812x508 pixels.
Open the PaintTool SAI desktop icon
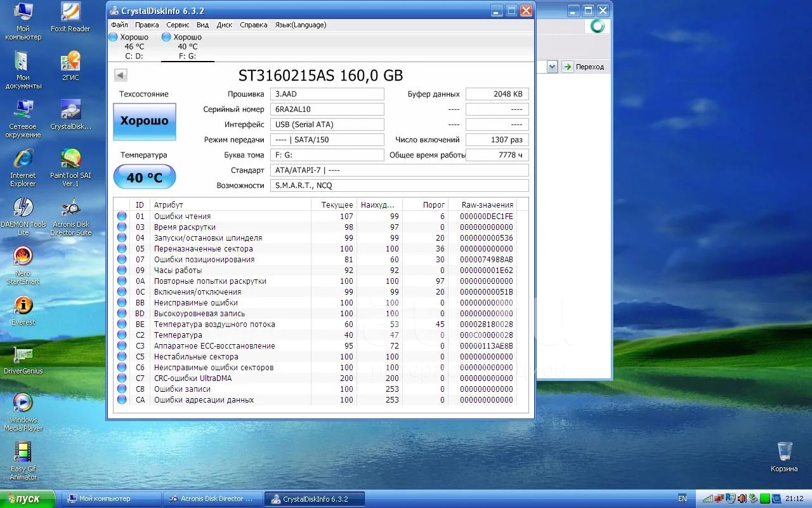click(70, 168)
